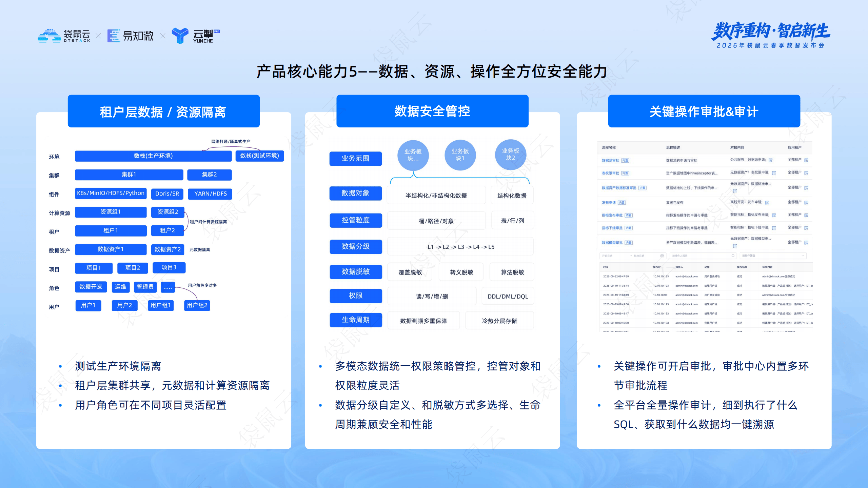This screenshot has height=488, width=868.
Task: Open the 指标发布审批 link
Action: point(612,215)
